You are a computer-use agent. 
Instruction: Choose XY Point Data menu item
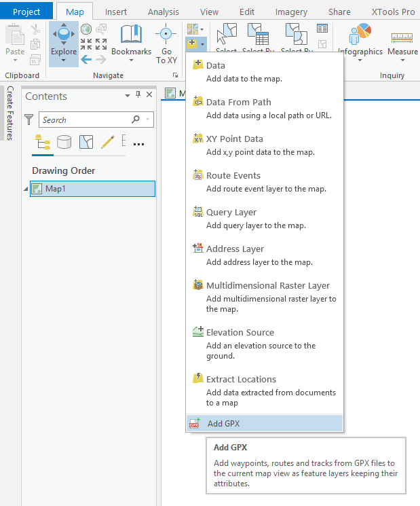(265, 145)
